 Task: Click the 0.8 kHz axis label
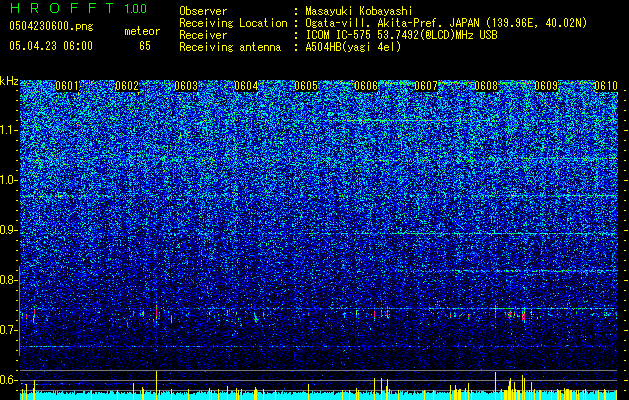[9, 280]
